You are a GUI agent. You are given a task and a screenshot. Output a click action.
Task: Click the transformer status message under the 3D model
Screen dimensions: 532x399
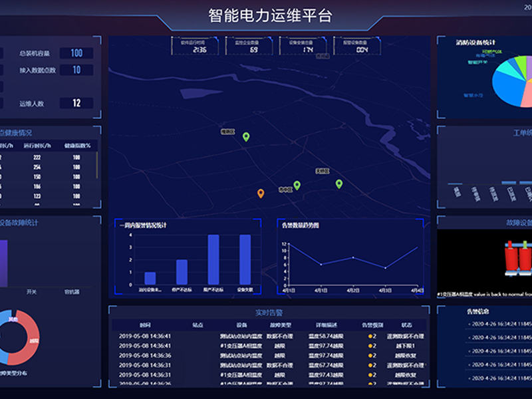485,294
